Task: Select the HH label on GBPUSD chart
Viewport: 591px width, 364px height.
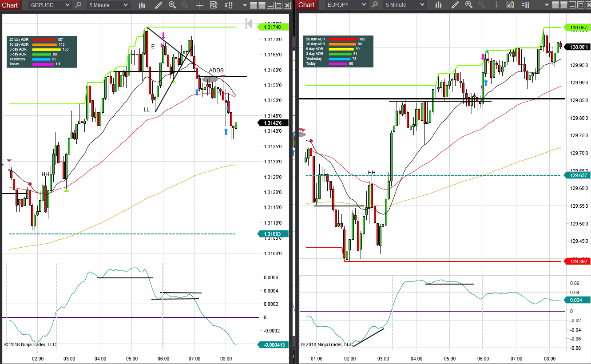Action: 46,174
